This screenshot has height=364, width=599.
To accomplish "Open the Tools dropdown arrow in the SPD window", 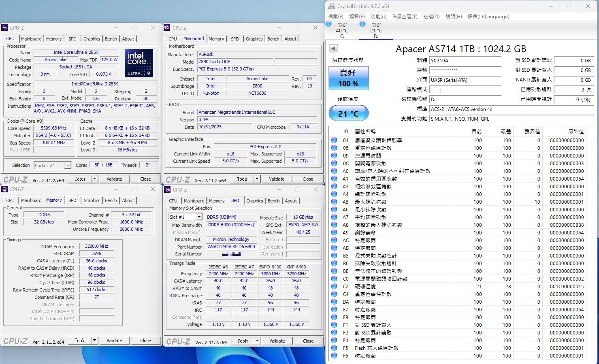I will pos(257,341).
